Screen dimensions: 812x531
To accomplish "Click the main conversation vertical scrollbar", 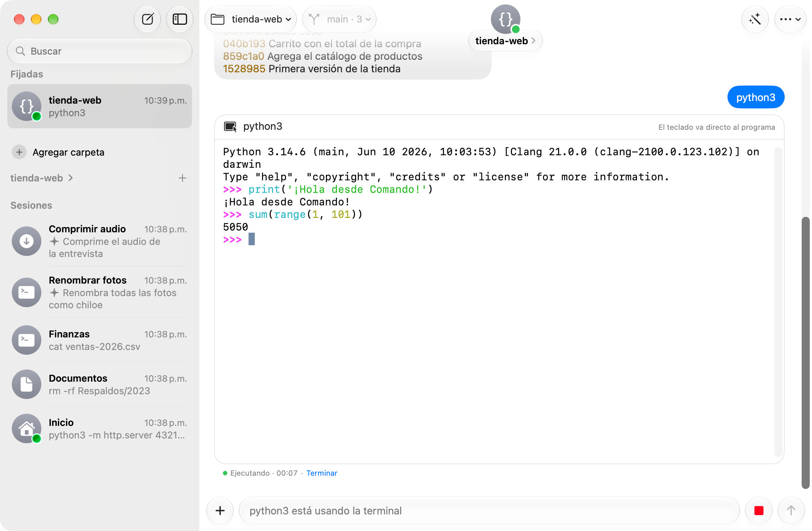I will 805,353.
